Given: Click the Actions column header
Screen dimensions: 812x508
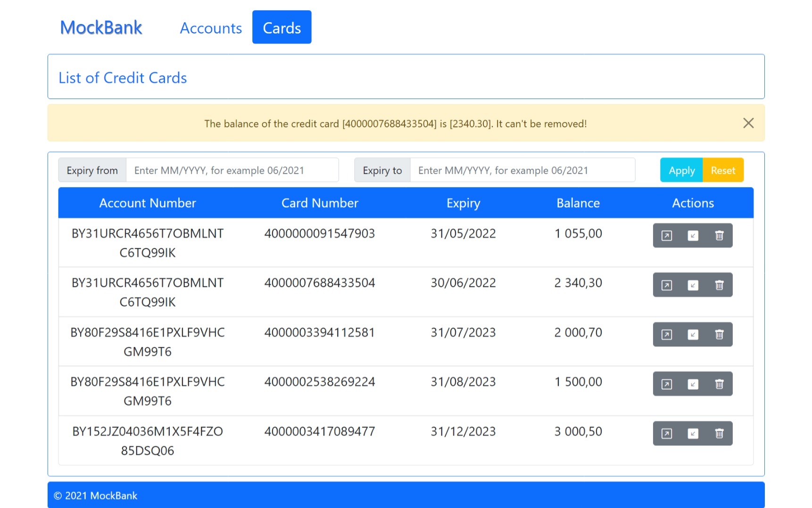Looking at the screenshot, I should [693, 203].
